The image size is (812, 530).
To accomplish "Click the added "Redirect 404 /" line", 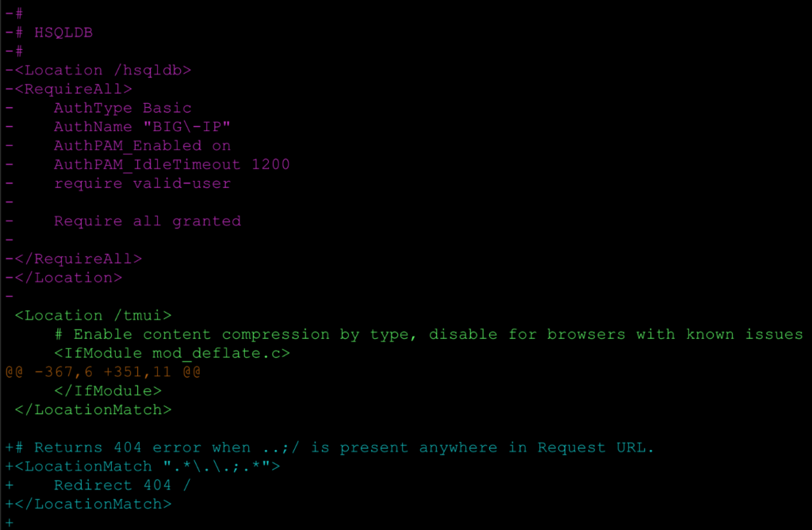I will click(x=122, y=485).
